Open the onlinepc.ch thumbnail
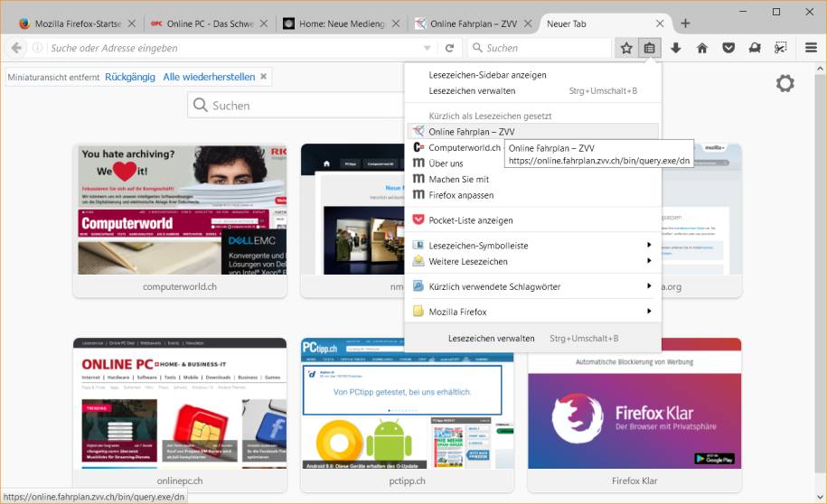Image resolution: width=827 pixels, height=504 pixels. click(x=180, y=415)
